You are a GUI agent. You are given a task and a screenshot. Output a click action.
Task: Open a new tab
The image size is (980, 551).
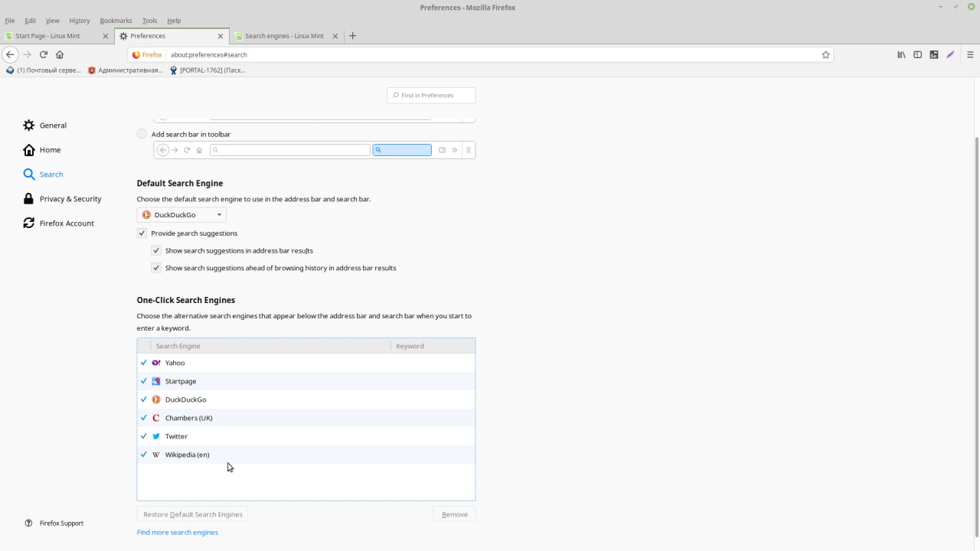(352, 36)
